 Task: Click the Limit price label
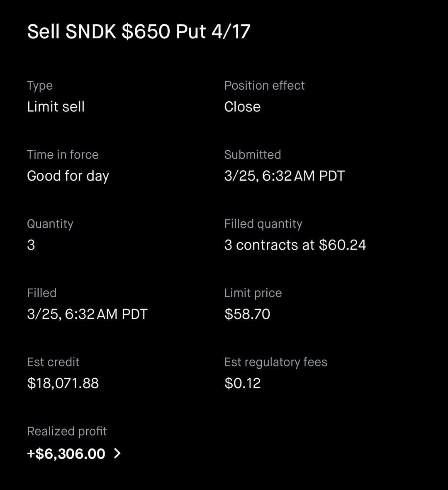(x=253, y=293)
